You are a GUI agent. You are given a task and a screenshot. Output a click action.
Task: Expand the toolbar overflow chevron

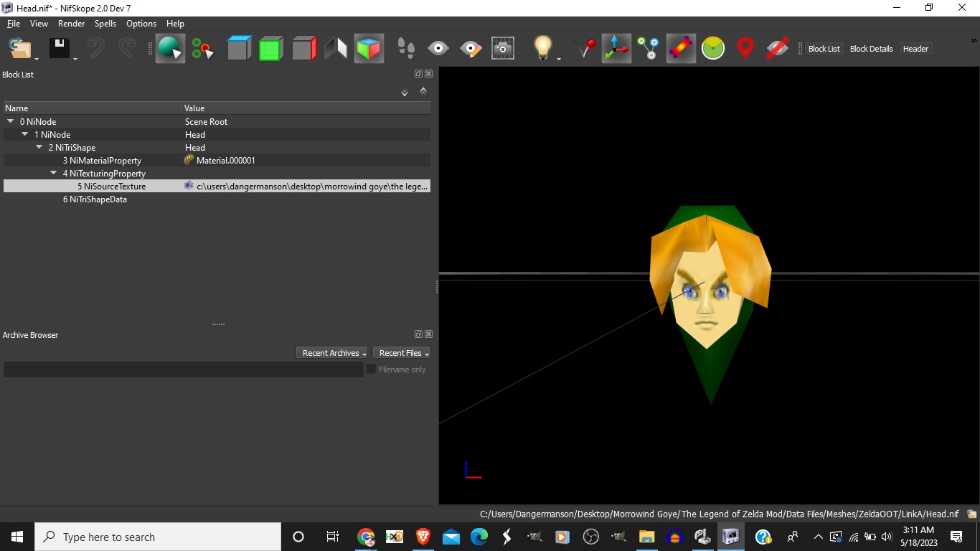[974, 40]
